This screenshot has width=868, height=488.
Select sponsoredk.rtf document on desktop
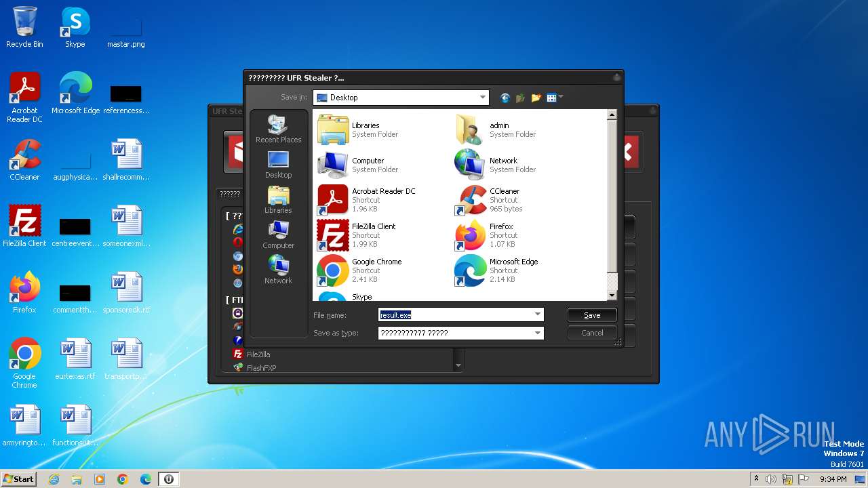click(x=126, y=293)
